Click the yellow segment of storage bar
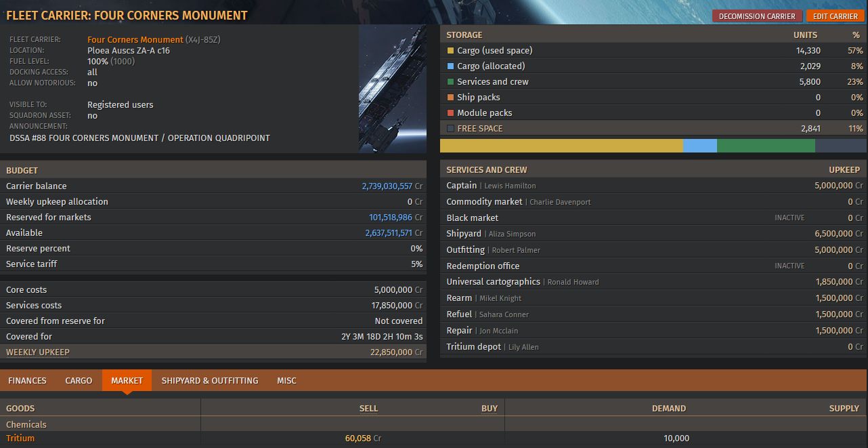Image resolution: width=868 pixels, height=448 pixels. pos(561,146)
